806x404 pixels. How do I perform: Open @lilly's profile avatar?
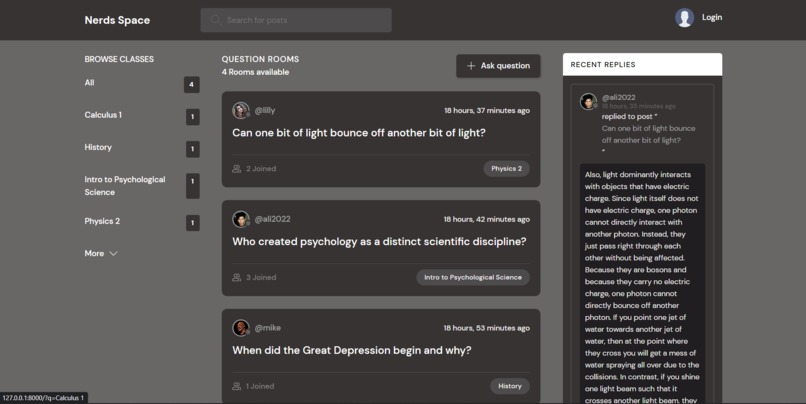(x=241, y=110)
